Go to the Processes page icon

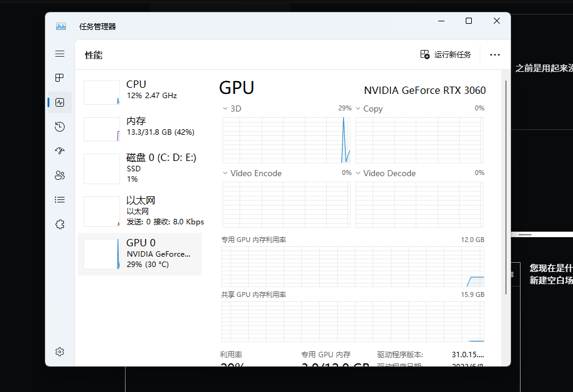pyautogui.click(x=60, y=78)
